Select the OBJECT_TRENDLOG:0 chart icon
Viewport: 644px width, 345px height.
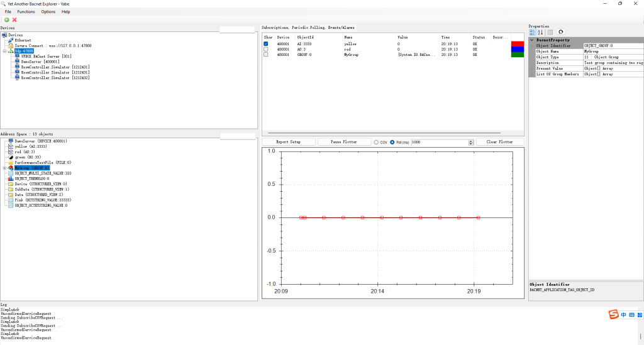tap(10, 178)
